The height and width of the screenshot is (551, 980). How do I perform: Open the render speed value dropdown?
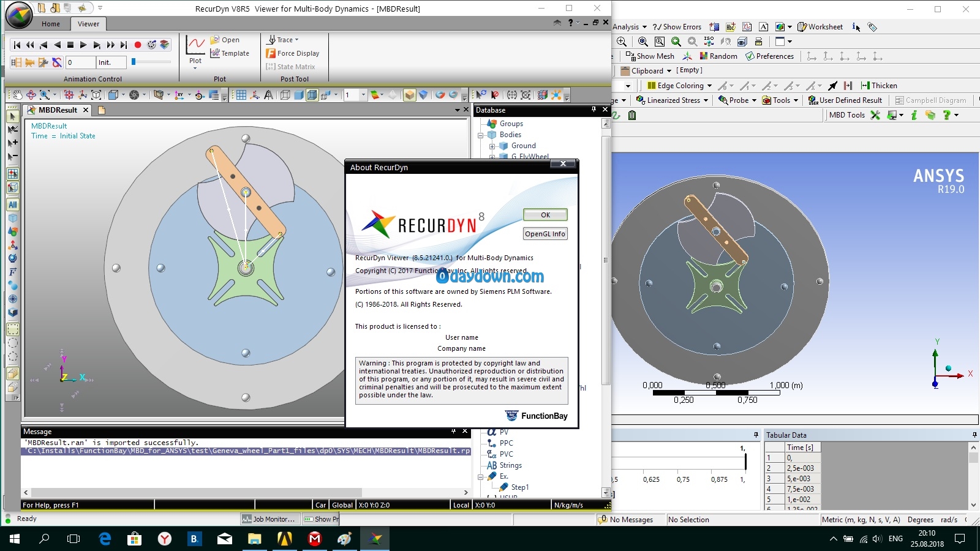(x=363, y=95)
